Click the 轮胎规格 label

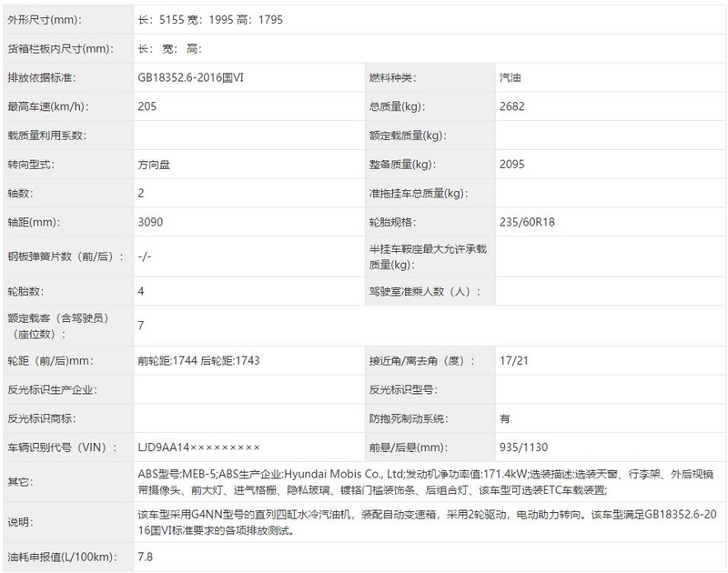point(392,222)
